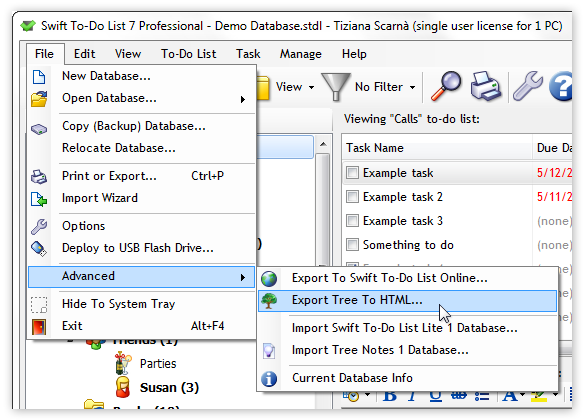Toggle strikethrough formatting in notes toolbar
Screen dimensions: 585x420
pyautogui.click(x=459, y=395)
